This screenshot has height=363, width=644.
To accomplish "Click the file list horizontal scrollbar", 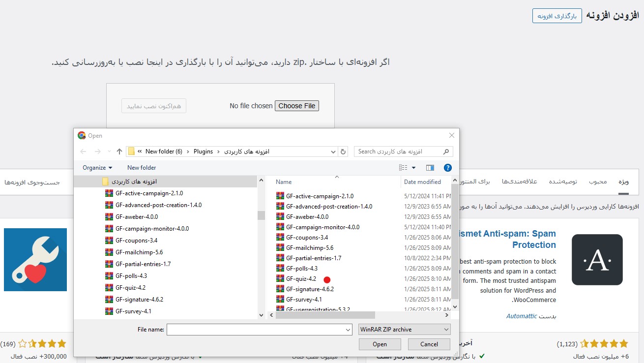I will click(325, 315).
